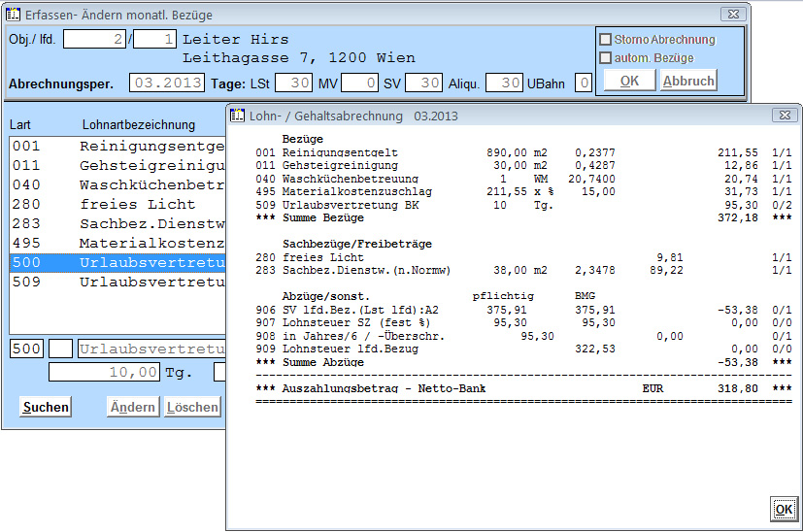Close the Lohn-/Gehaltsabrechnung window
Screen dimensions: 803x532
tap(785, 116)
